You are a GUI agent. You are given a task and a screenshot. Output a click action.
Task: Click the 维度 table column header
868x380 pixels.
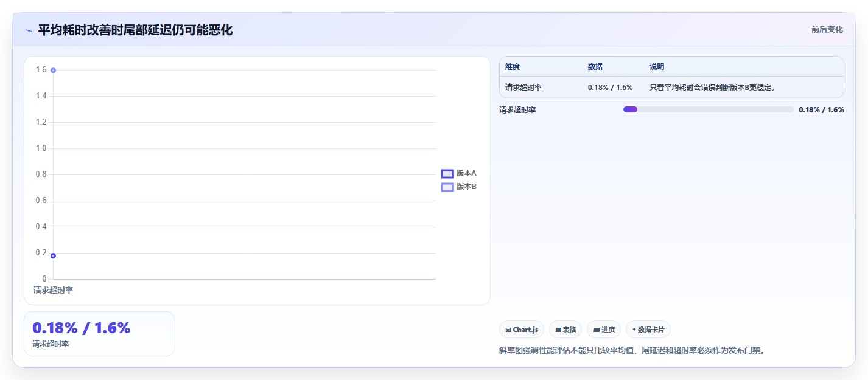point(513,67)
